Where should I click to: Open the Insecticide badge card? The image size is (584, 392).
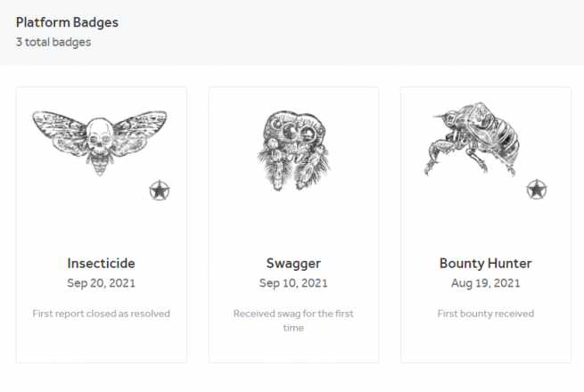coord(102,223)
